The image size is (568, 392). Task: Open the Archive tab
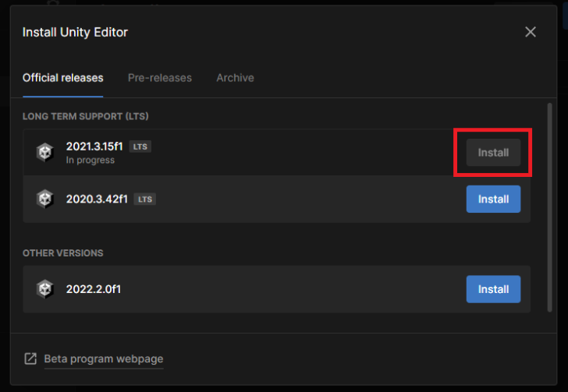pos(235,78)
